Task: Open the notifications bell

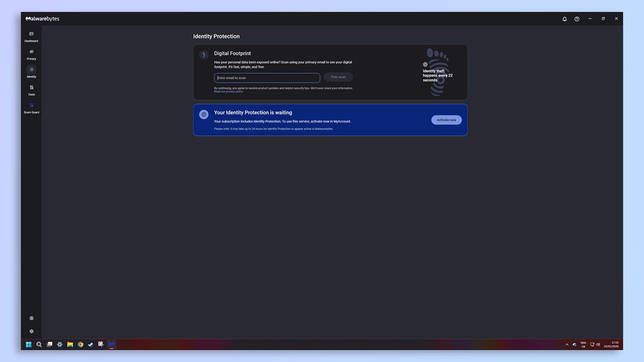Action: (565, 19)
